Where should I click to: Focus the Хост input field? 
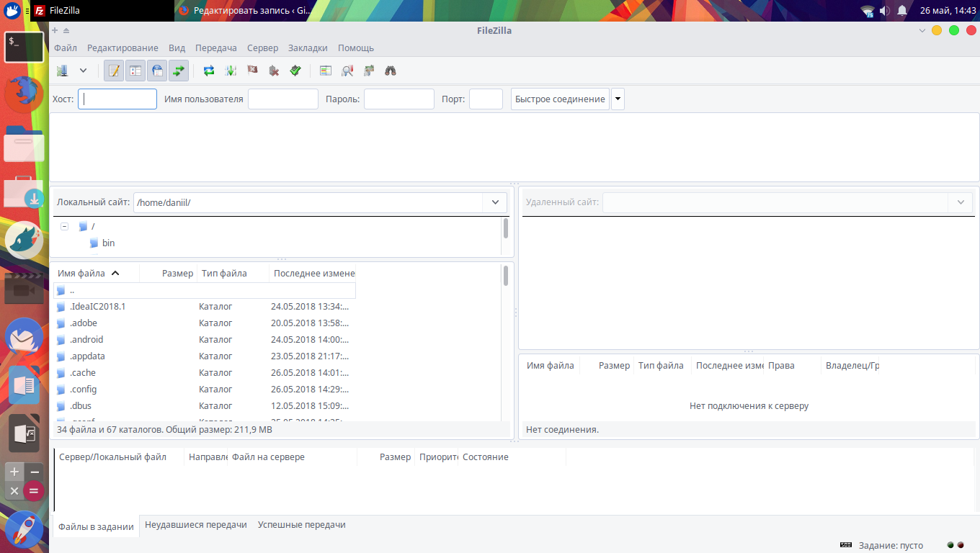tap(117, 99)
